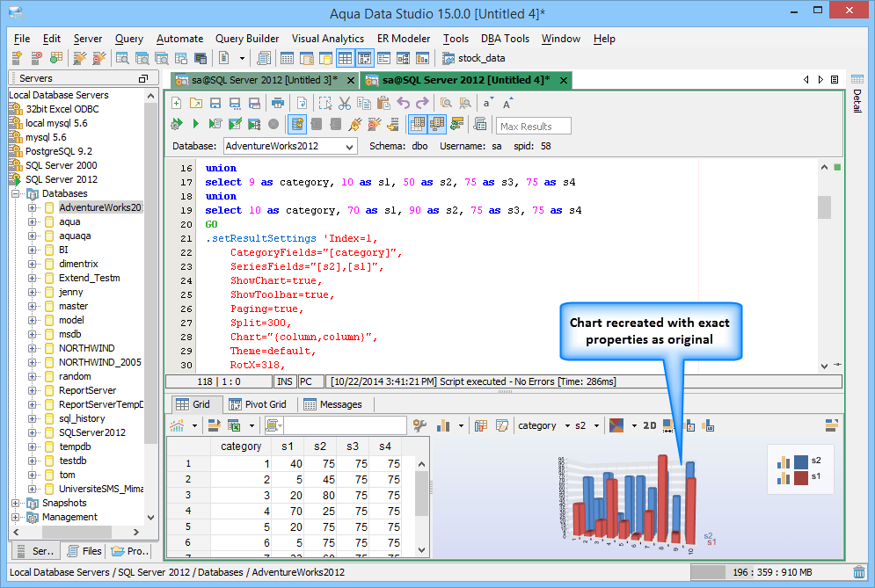Open the chart type dropdown arrow
Viewport: 875px width, 588px height.
click(x=461, y=425)
